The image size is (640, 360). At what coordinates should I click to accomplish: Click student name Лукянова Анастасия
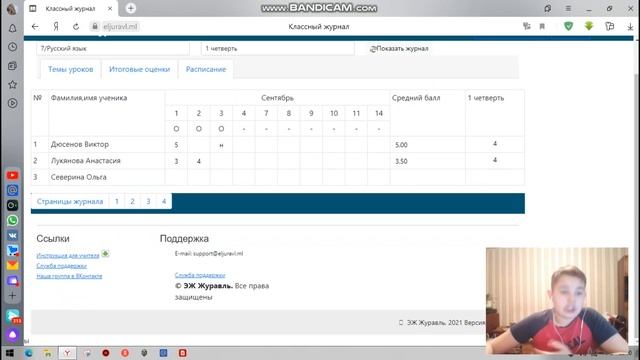click(85, 161)
